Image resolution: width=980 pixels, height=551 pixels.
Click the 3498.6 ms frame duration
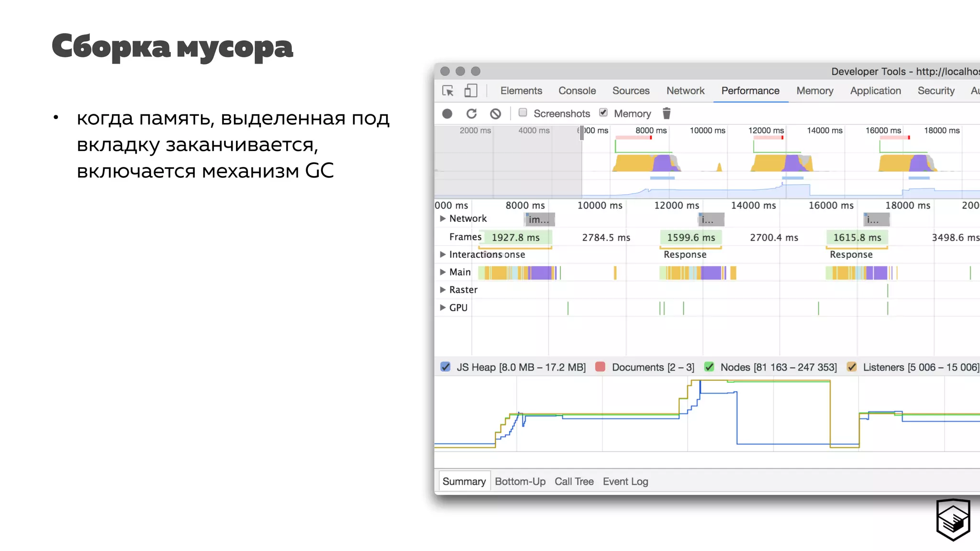(956, 238)
